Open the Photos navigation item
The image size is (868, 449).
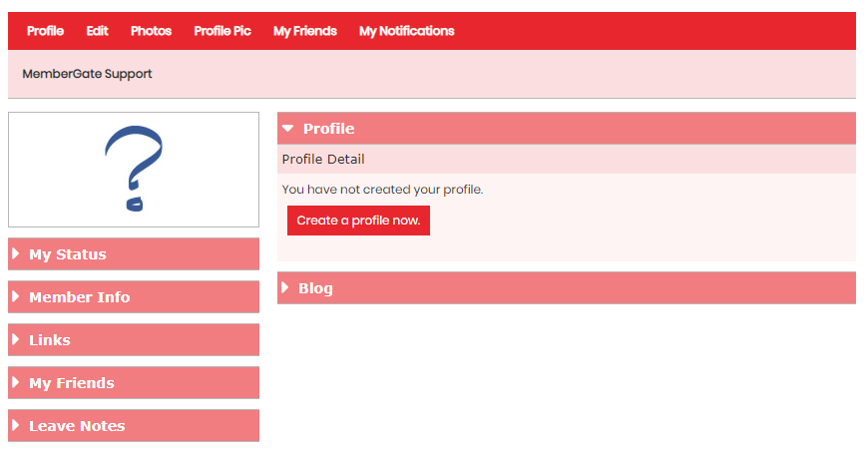pos(151,31)
